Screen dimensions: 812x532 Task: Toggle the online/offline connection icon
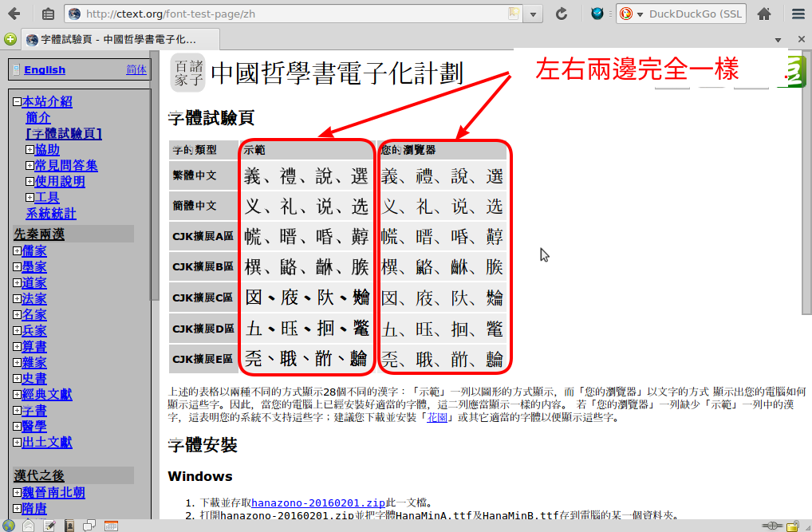[771, 526]
